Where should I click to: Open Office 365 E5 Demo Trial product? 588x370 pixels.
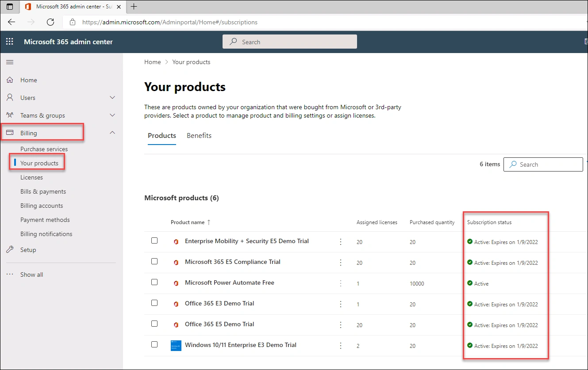[219, 324]
